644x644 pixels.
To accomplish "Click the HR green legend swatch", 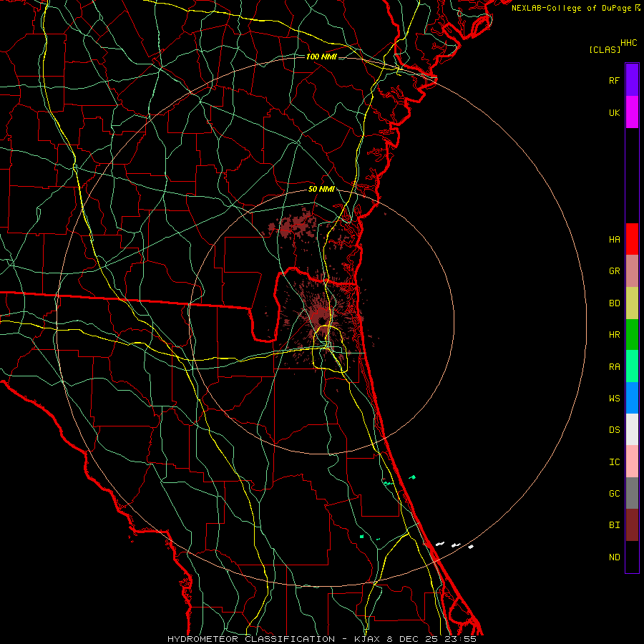I will (632, 335).
